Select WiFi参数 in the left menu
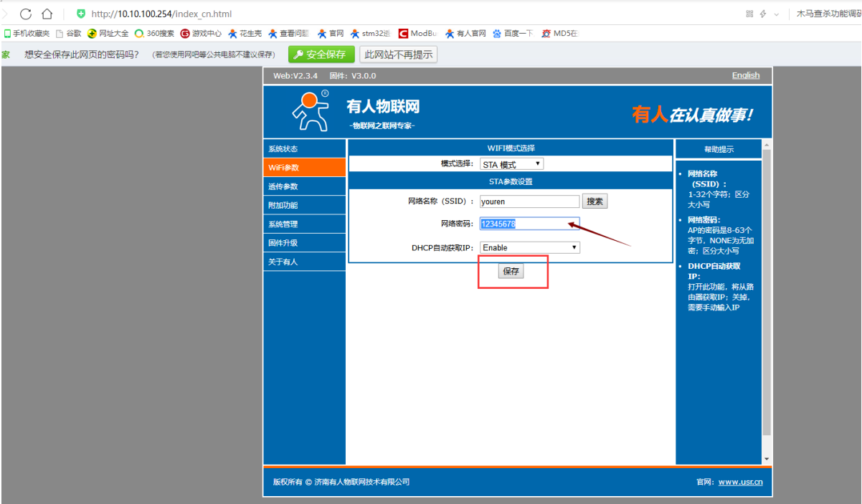 (304, 168)
